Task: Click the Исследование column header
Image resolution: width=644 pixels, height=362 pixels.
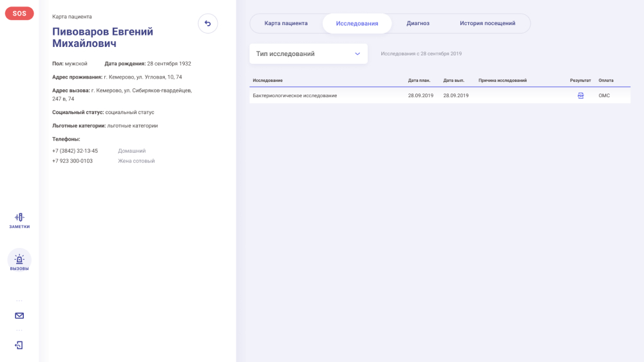Action: tap(268, 81)
